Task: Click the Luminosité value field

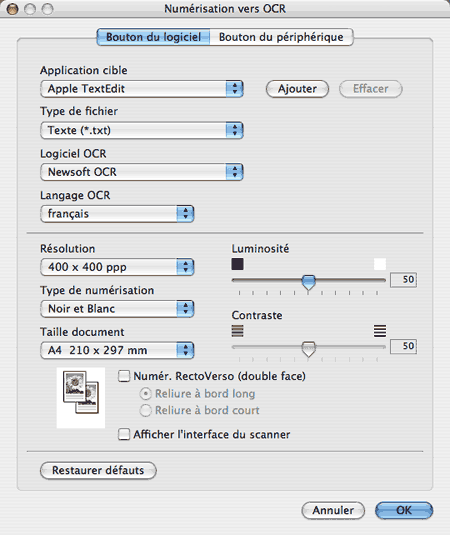Action: [x=403, y=280]
